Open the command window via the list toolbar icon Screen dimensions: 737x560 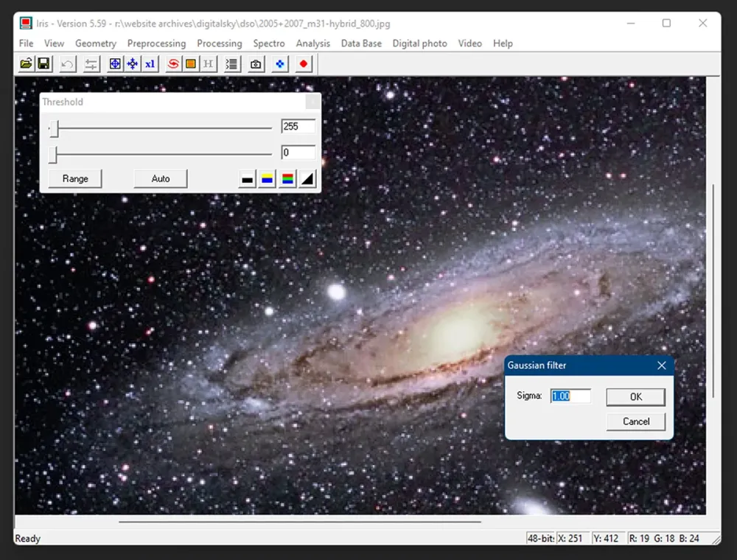click(x=232, y=64)
